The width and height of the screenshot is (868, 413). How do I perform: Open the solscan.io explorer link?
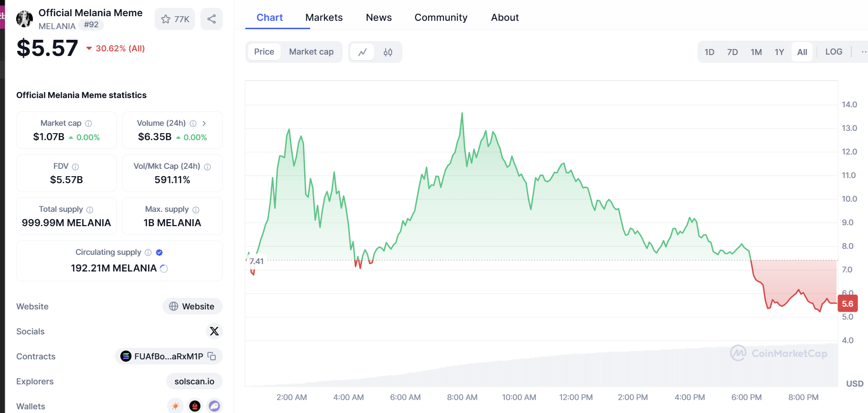(x=194, y=381)
